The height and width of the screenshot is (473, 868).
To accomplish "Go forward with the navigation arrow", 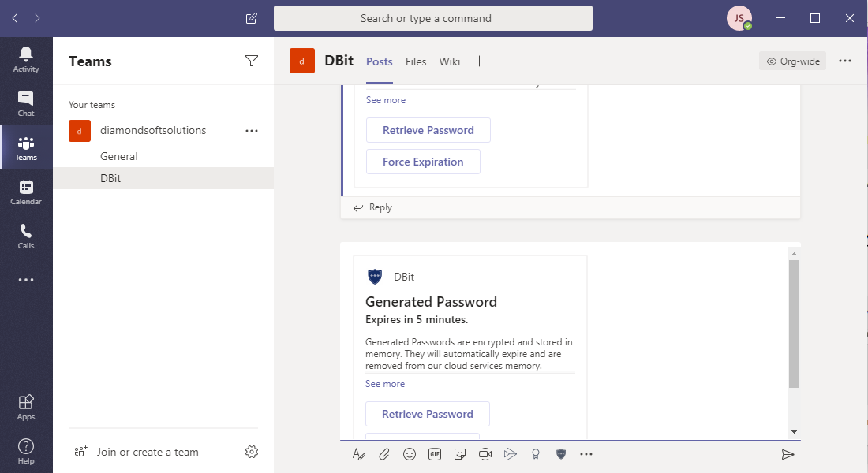I will tap(37, 18).
